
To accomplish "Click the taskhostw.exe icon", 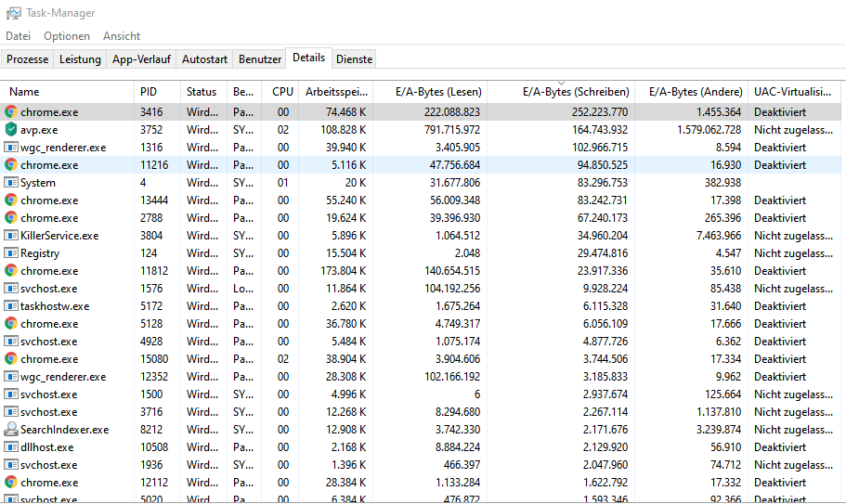I will pos(11,305).
